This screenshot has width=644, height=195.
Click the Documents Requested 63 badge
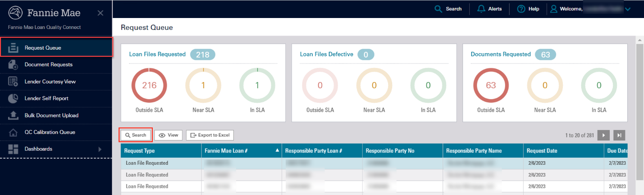pos(545,54)
